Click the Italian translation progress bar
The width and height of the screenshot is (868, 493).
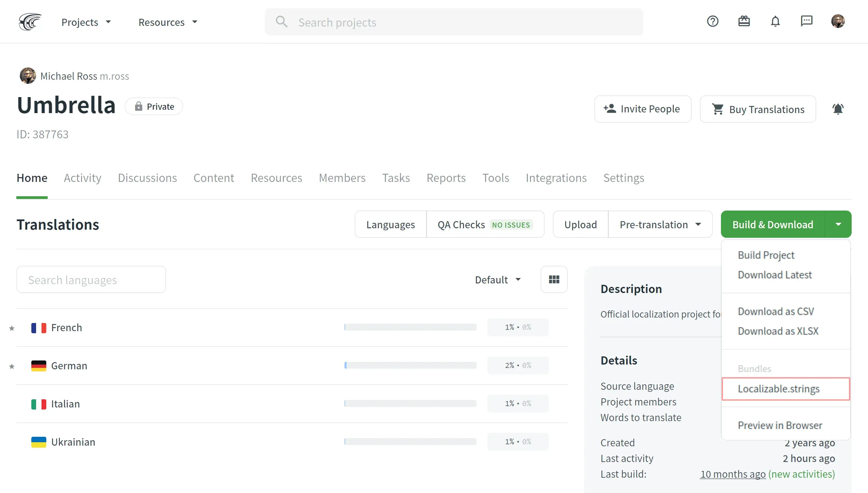[x=410, y=403]
